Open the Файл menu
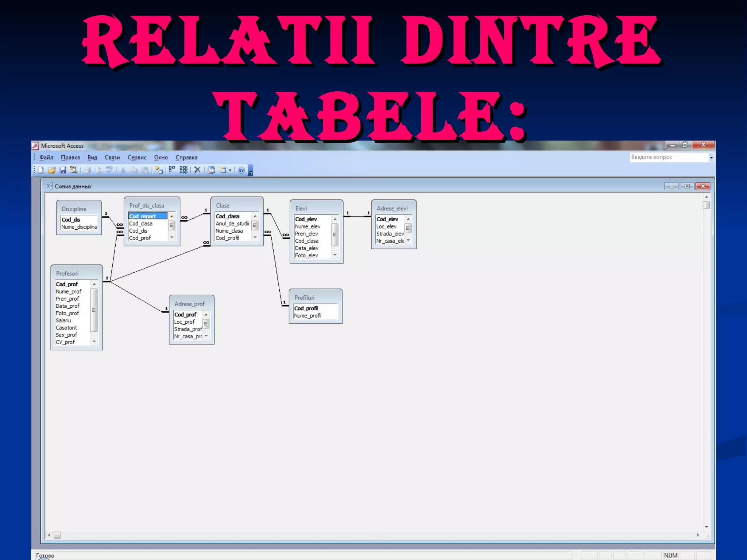The height and width of the screenshot is (560, 747). [46, 157]
